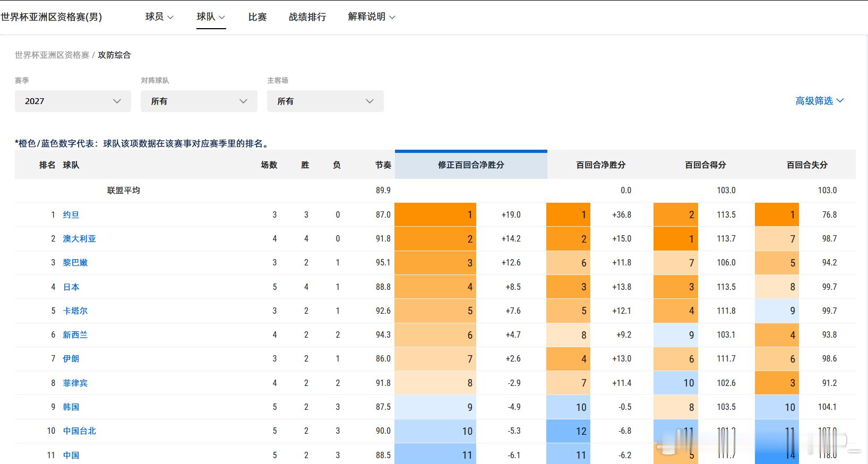Click 澳大利亚's +14.2 adjusted net rating
Viewport: 868px width, 464px height.
pos(511,238)
